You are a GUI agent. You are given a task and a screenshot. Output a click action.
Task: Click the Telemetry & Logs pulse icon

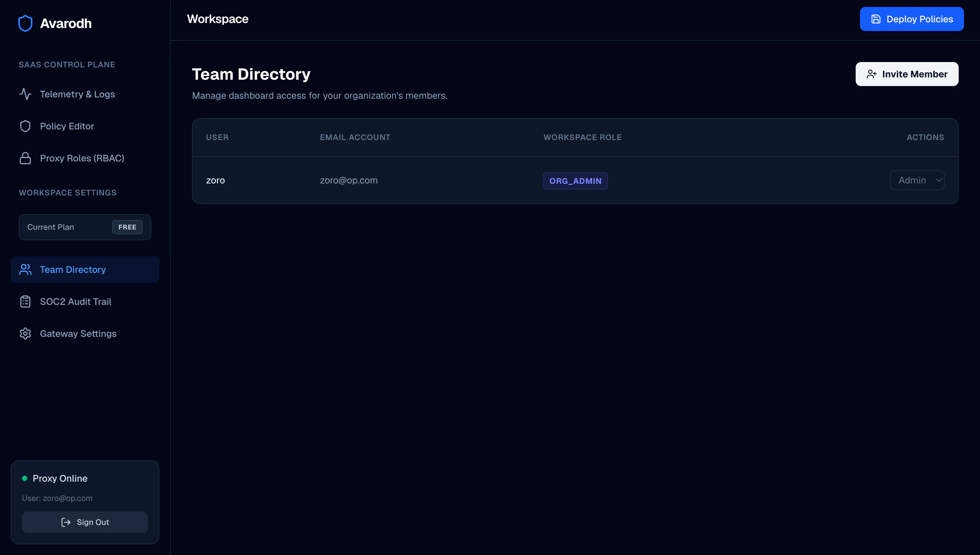pyautogui.click(x=26, y=94)
